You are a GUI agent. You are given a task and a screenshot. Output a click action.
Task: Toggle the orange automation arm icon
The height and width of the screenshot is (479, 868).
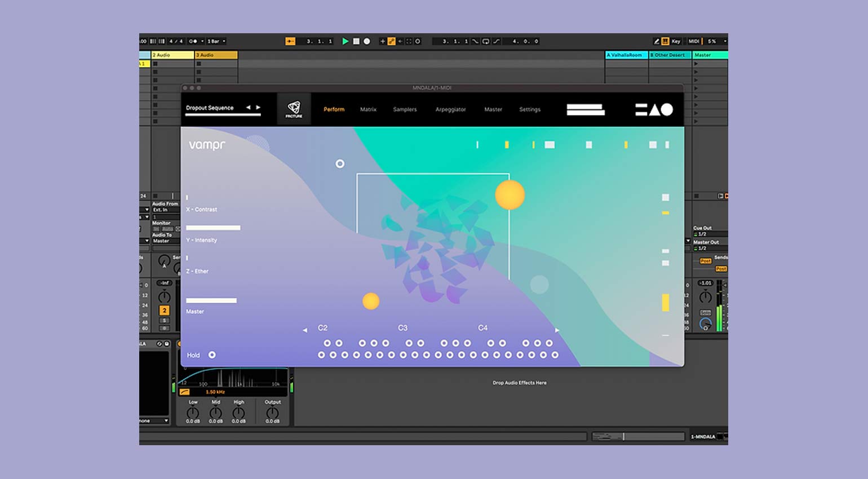[x=391, y=41]
